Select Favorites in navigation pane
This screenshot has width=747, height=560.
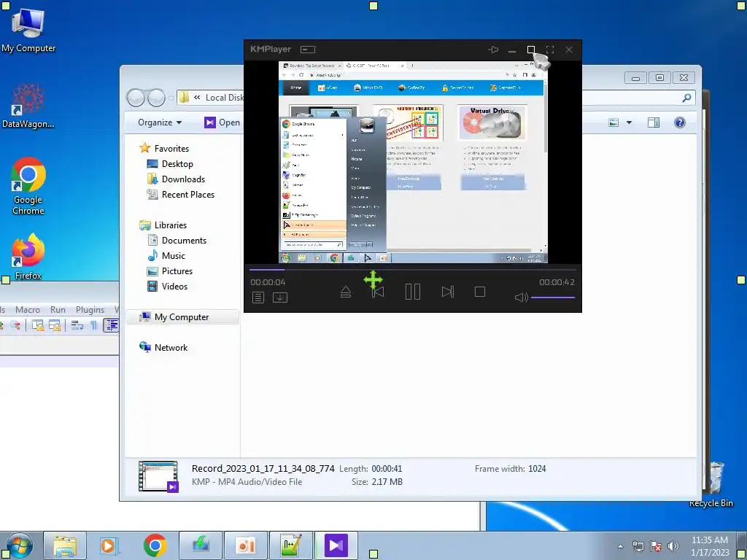point(171,149)
